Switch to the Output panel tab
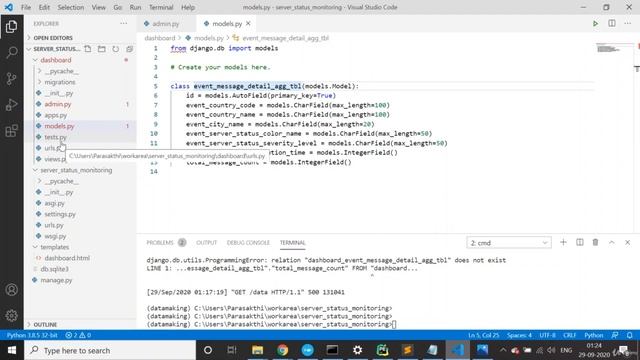 coord(207,242)
